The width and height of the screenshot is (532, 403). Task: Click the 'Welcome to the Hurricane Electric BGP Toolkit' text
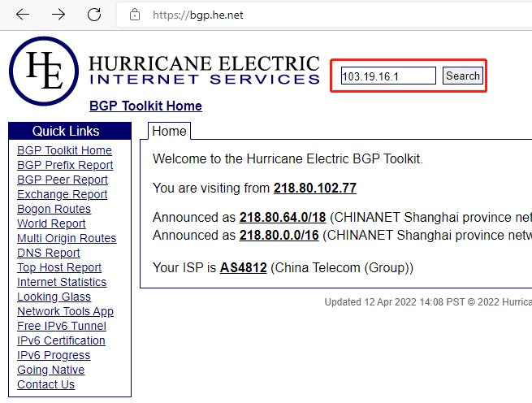(x=288, y=159)
